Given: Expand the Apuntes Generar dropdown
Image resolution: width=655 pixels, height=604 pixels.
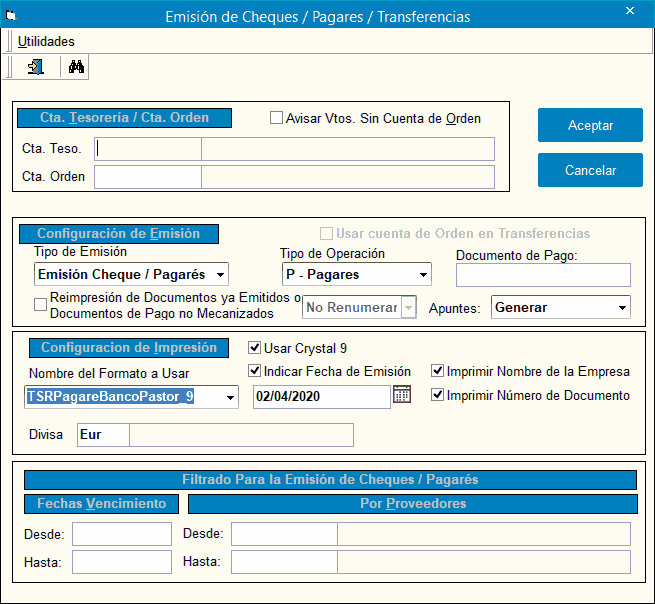Looking at the screenshot, I should pos(622,307).
